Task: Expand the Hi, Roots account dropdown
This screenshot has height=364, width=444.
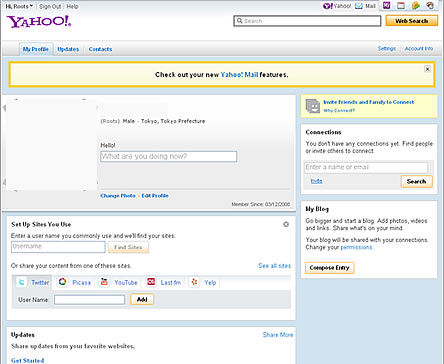Action: tap(19, 6)
